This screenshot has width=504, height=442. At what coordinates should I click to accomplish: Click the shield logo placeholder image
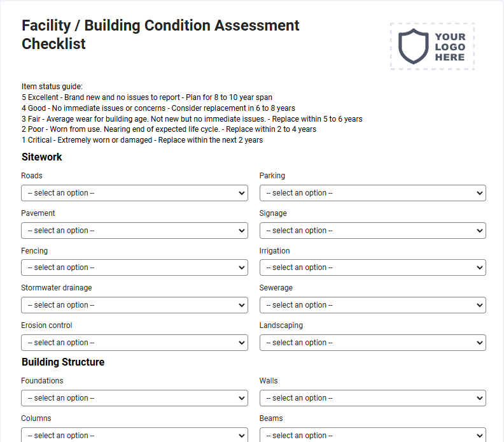click(x=432, y=46)
